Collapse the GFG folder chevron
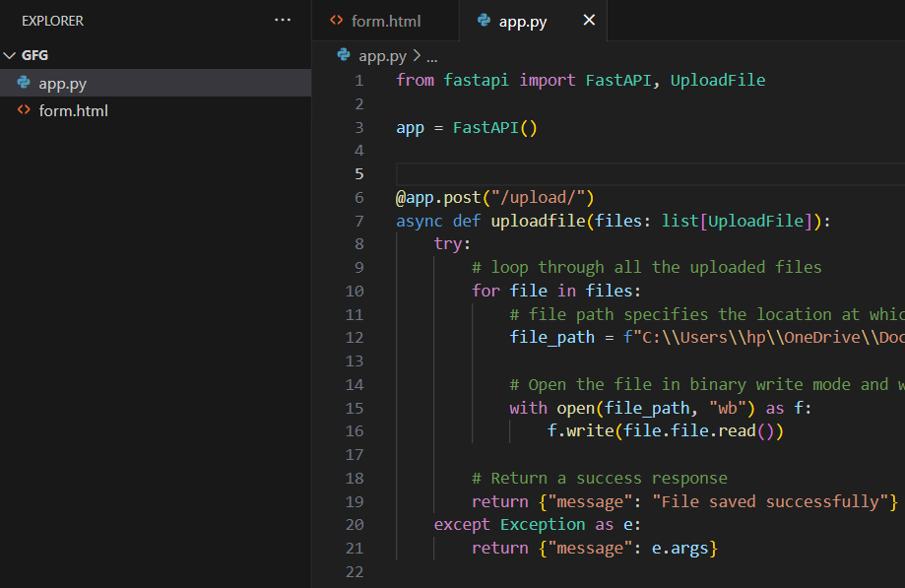 [10, 56]
